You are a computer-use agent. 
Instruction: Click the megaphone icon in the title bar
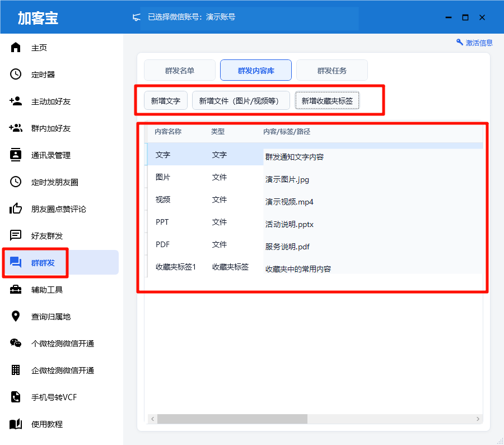(x=136, y=17)
